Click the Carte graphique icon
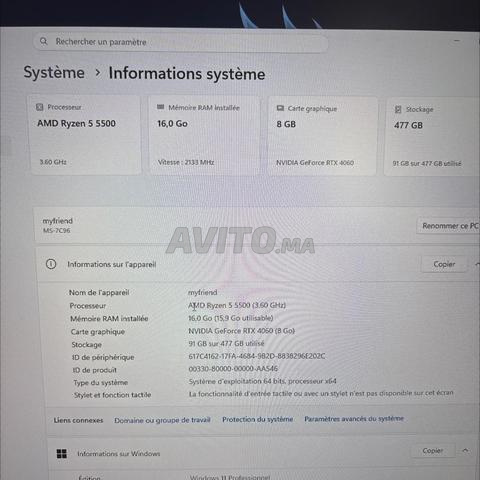This screenshot has width=480, height=480. [x=280, y=108]
